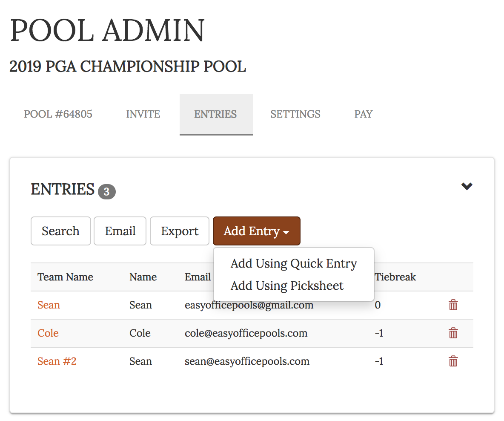Click the Team Name column header
The width and height of the screenshot is (504, 421).
point(65,277)
